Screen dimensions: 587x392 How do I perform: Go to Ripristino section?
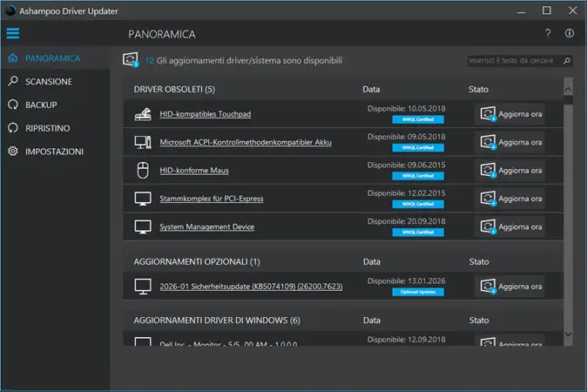pos(48,128)
